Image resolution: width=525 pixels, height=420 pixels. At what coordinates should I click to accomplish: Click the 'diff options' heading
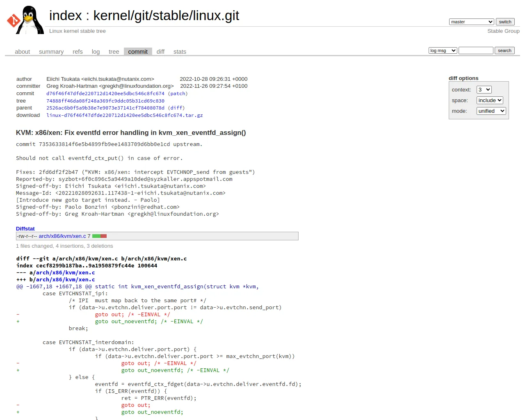pos(463,78)
